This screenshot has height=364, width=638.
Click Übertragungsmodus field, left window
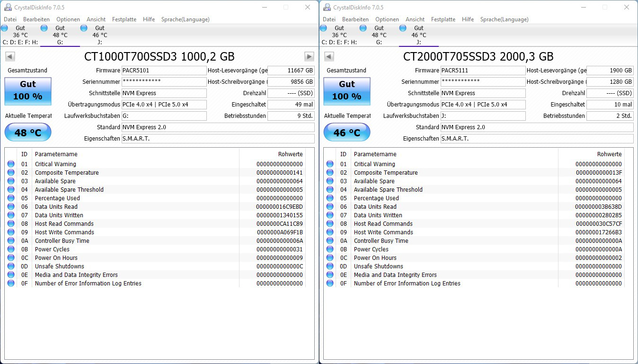[164, 105]
